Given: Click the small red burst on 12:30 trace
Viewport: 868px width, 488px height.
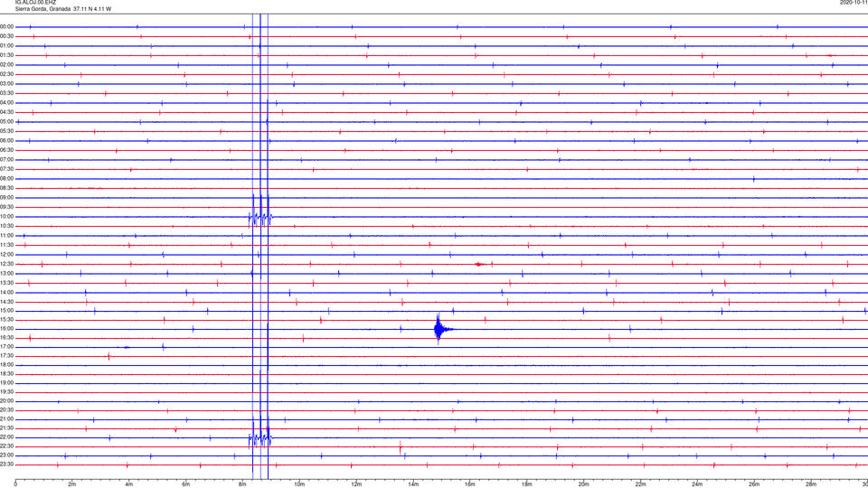Looking at the screenshot, I should point(480,265).
